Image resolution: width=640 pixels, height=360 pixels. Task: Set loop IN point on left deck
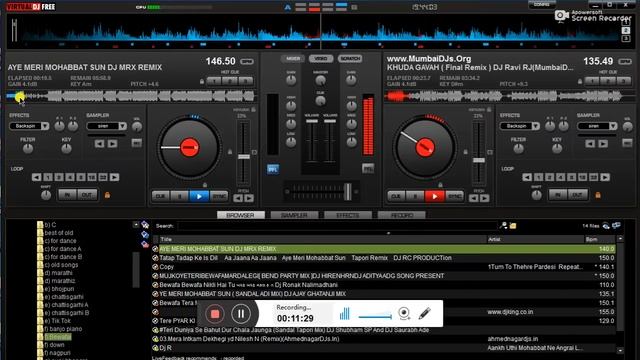(67, 195)
